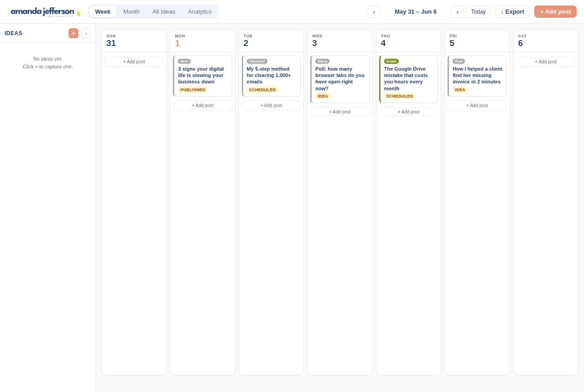Click the Monday 1 day header
584x392 pixels.
tap(203, 41)
